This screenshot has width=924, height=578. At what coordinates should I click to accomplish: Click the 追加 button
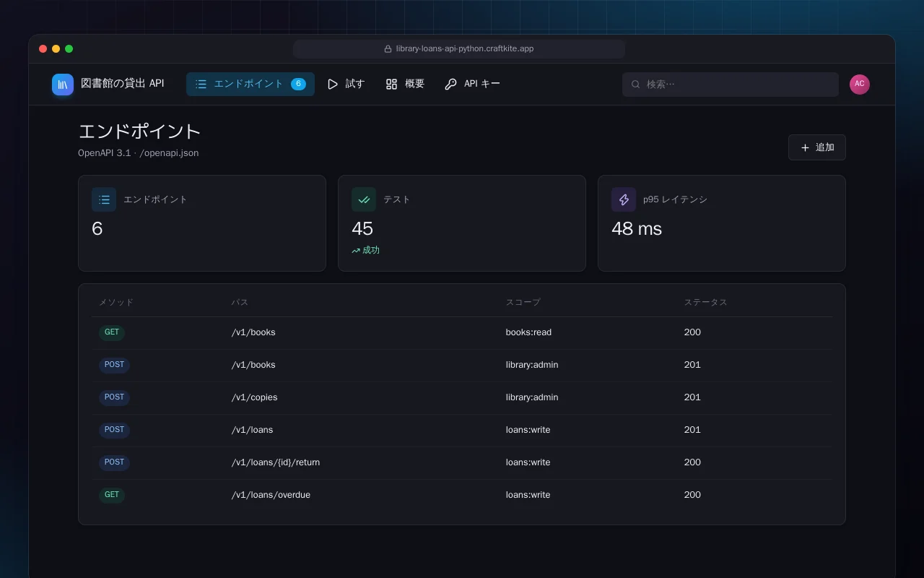tap(817, 147)
